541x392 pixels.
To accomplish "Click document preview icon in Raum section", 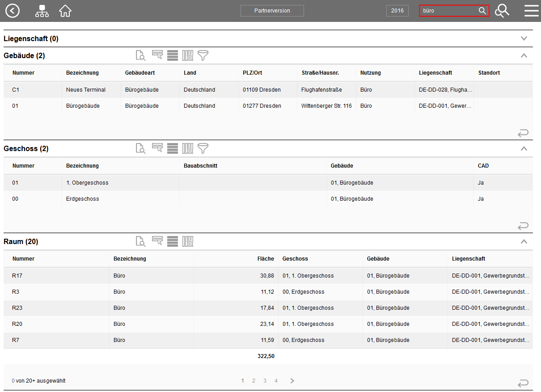I will click(x=141, y=241).
